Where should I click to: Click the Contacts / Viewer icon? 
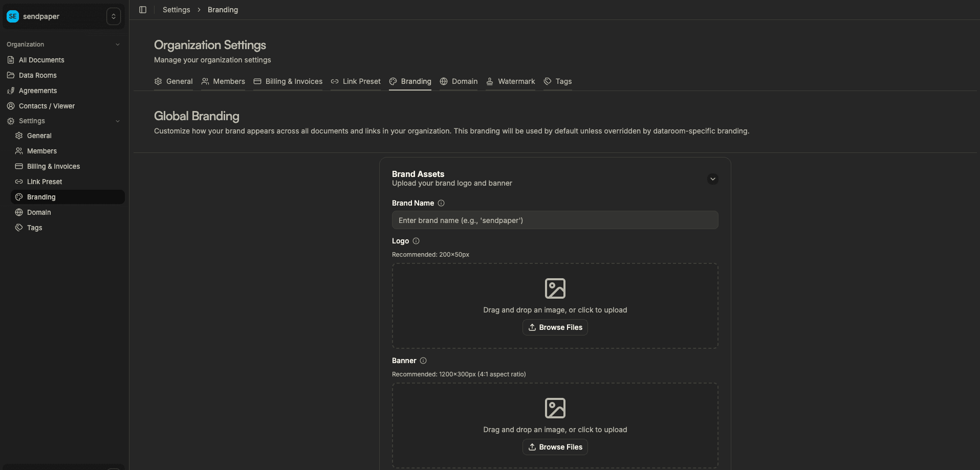tap(11, 106)
